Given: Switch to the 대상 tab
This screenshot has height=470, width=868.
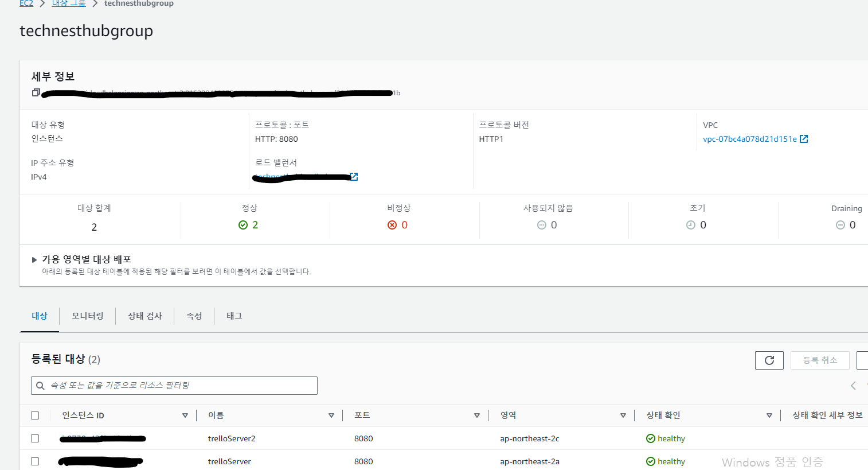Looking at the screenshot, I should pos(40,316).
